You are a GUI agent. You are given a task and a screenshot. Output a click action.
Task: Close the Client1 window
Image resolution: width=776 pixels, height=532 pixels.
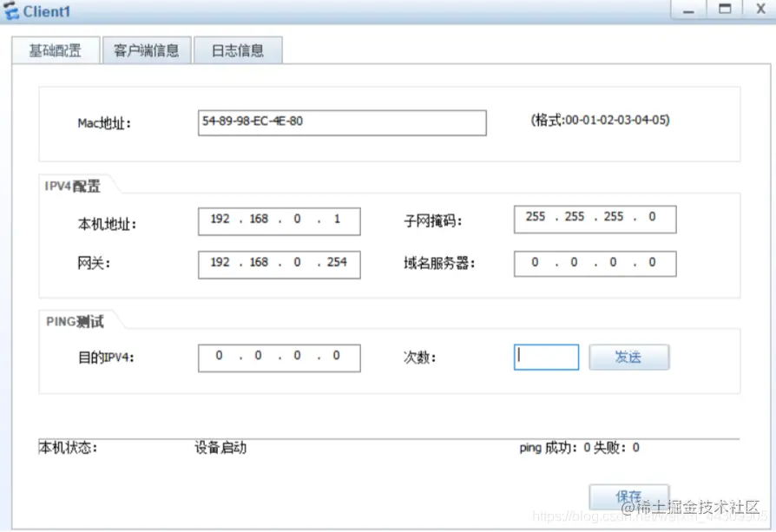coord(760,10)
